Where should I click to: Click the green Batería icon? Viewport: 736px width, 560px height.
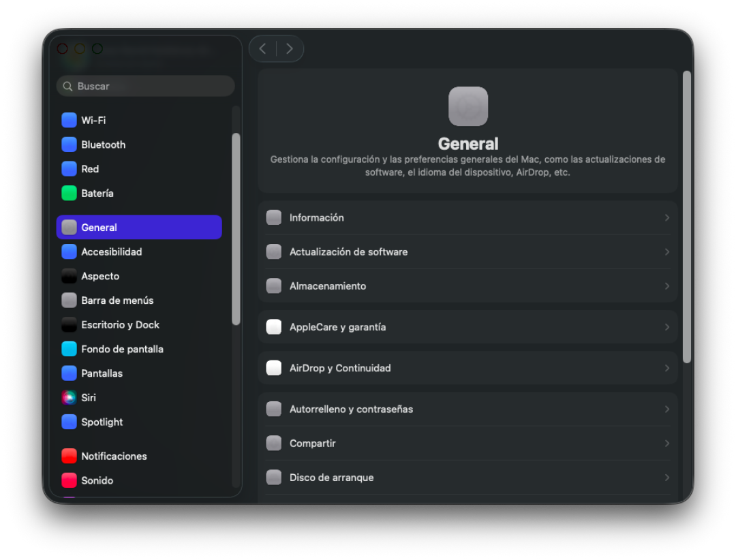click(x=69, y=193)
